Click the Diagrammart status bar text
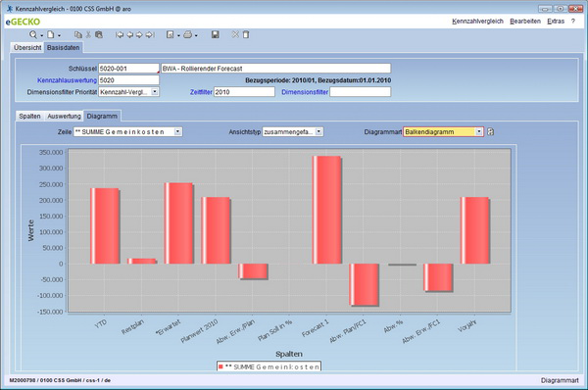Image resolution: width=588 pixels, height=390 pixels. pos(560,380)
